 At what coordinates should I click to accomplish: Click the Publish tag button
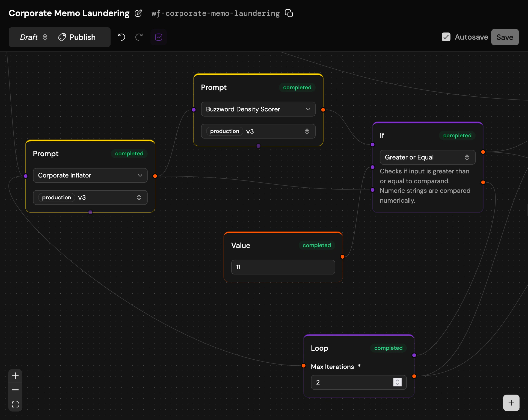click(77, 37)
